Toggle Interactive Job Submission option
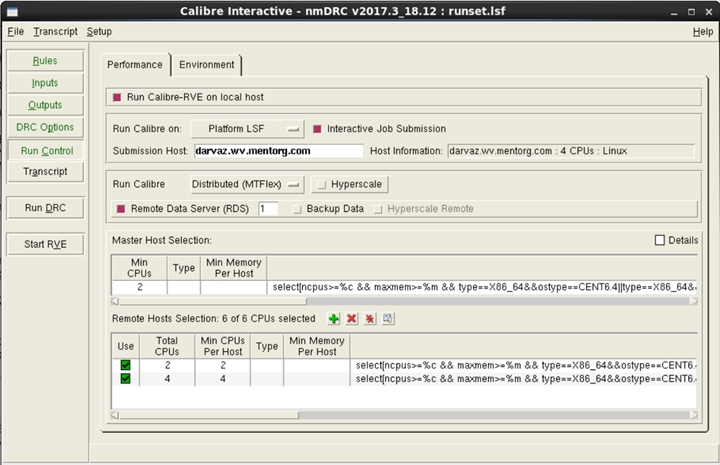 [319, 129]
